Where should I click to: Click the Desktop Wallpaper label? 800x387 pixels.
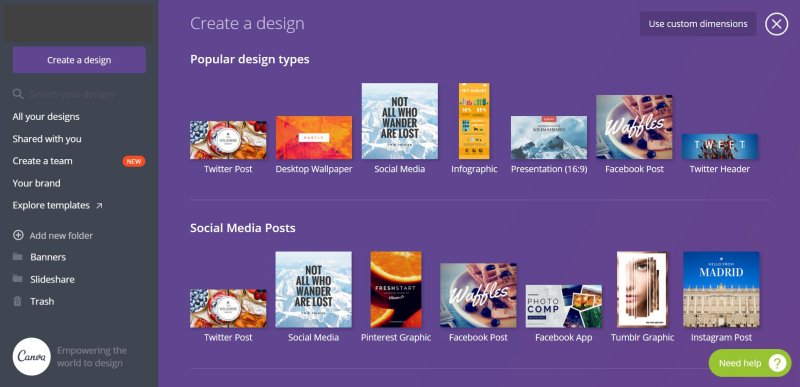click(314, 169)
